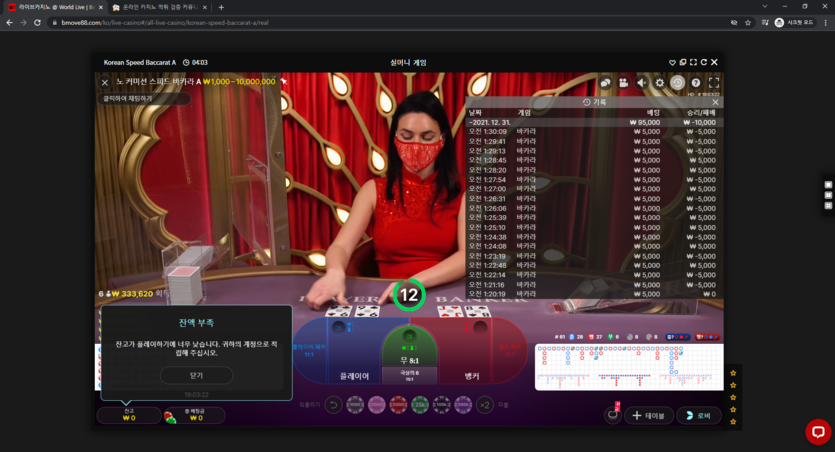The height and width of the screenshot is (452, 835).
Task: Close the history panel
Action: tap(715, 102)
